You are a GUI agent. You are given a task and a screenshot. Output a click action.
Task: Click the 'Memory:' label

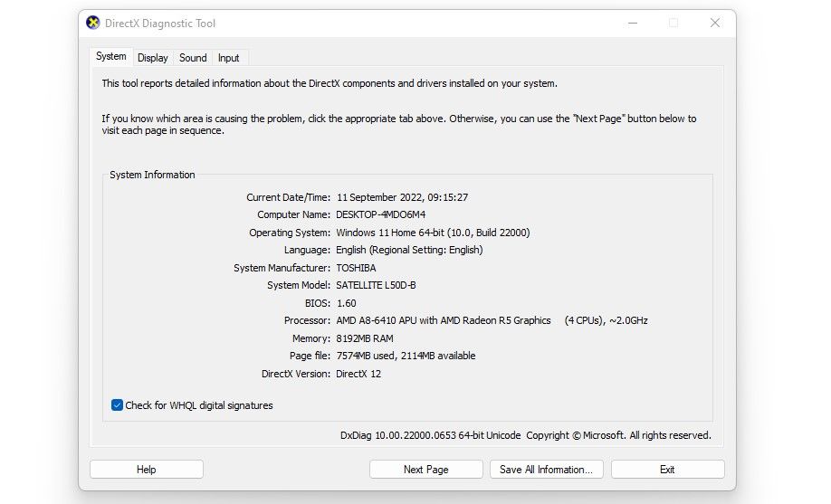point(311,338)
